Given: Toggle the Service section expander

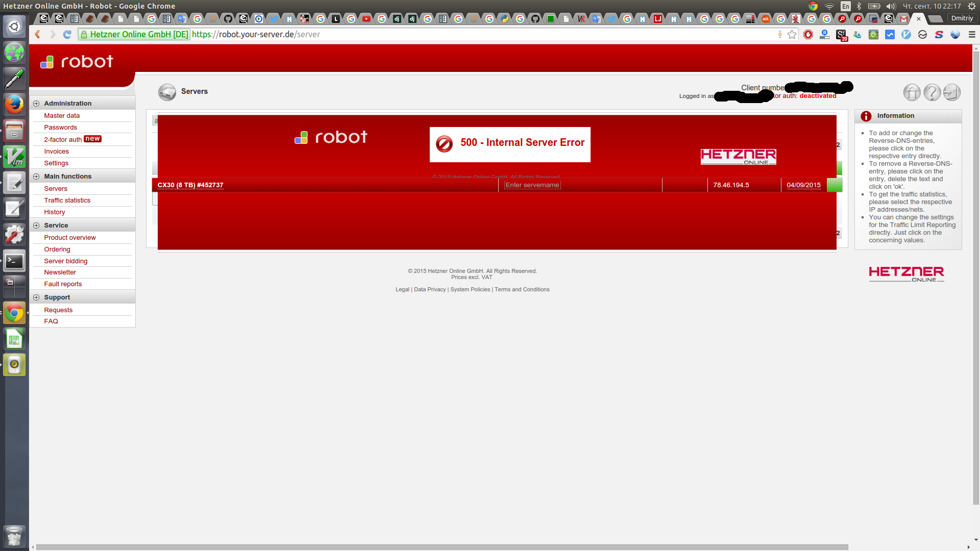Looking at the screenshot, I should click(36, 226).
